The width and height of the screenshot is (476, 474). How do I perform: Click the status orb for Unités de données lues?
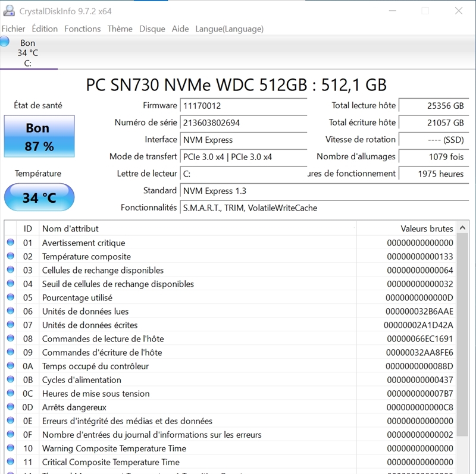tap(10, 311)
